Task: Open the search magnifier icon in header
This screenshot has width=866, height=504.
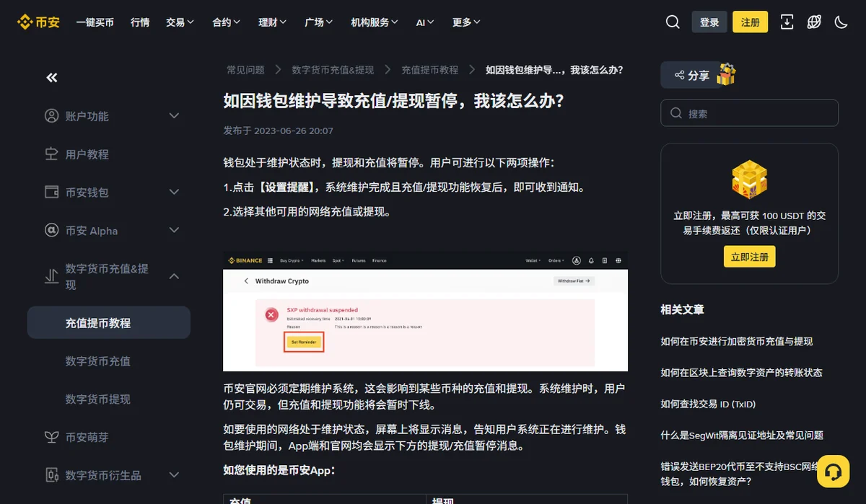Action: (673, 22)
